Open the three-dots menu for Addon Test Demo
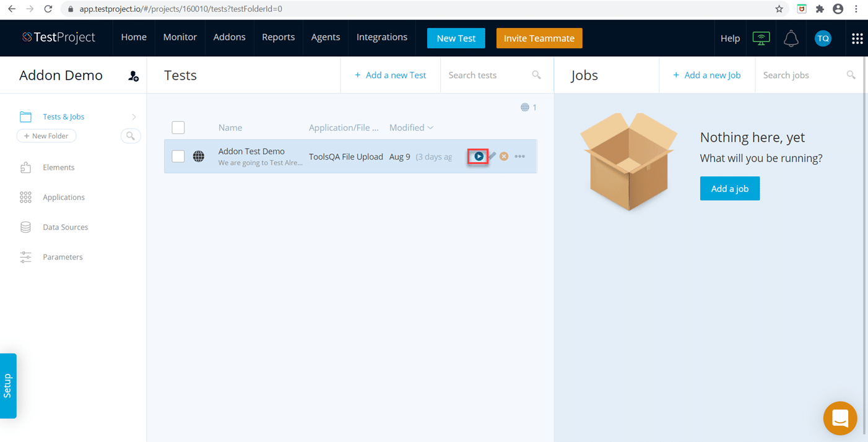Viewport: 868px width, 442px height. coord(519,157)
